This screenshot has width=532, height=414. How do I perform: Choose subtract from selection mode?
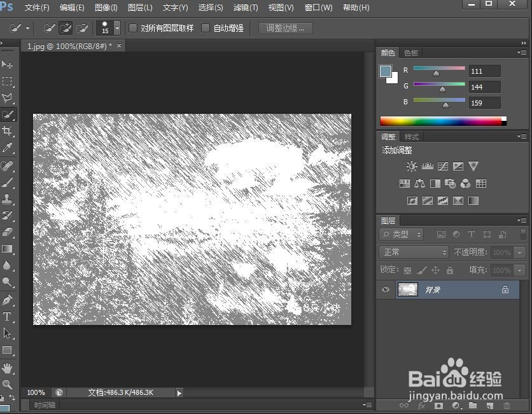point(82,28)
